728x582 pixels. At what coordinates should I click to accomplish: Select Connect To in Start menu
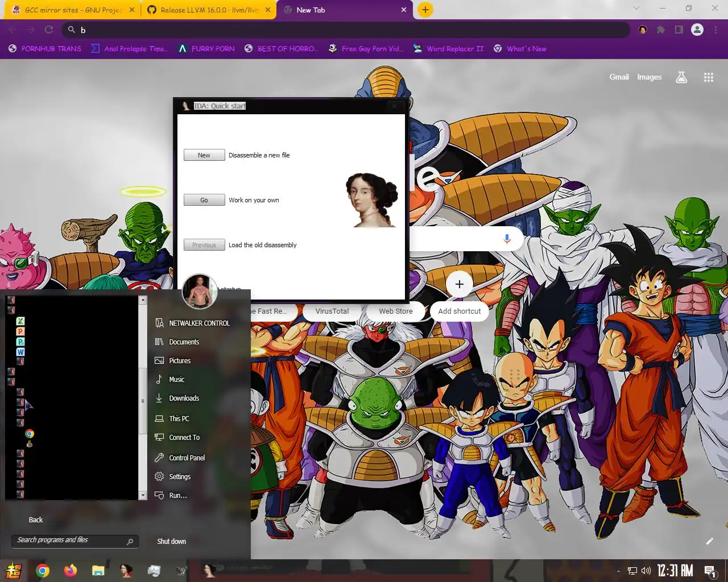tap(177, 437)
